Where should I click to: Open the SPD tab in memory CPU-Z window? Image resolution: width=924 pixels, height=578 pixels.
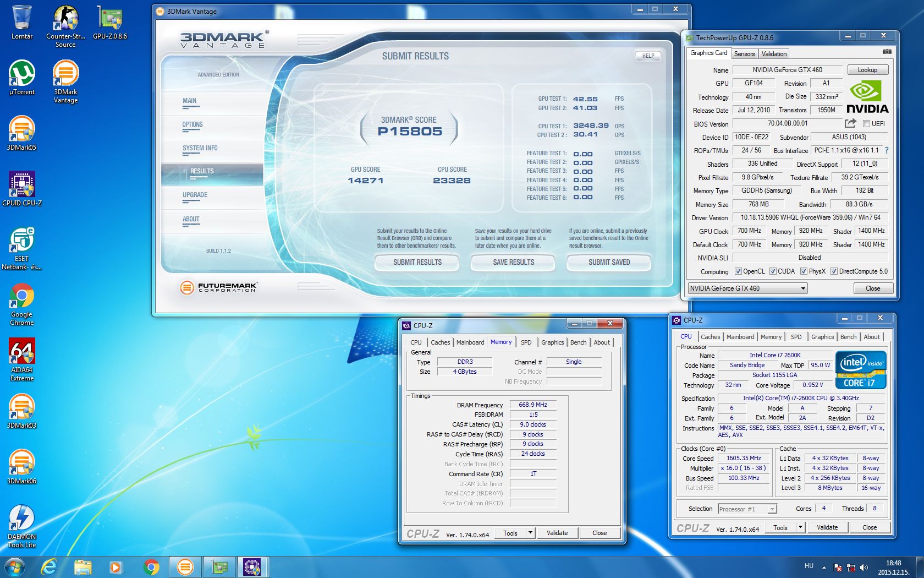[526, 342]
